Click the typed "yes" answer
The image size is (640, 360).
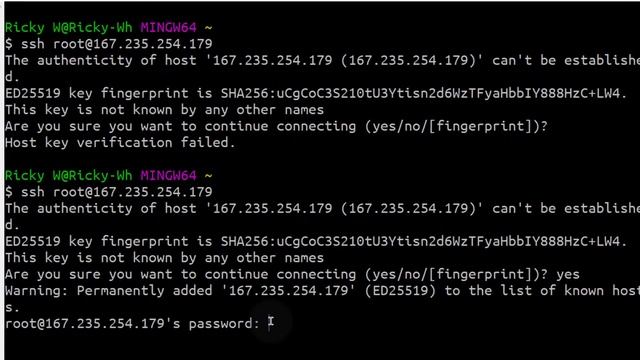click(567, 275)
